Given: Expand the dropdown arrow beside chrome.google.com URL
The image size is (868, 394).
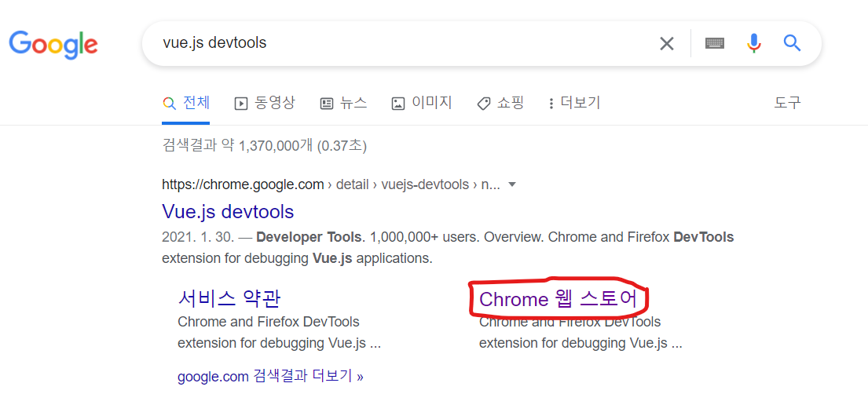Looking at the screenshot, I should click(x=512, y=184).
